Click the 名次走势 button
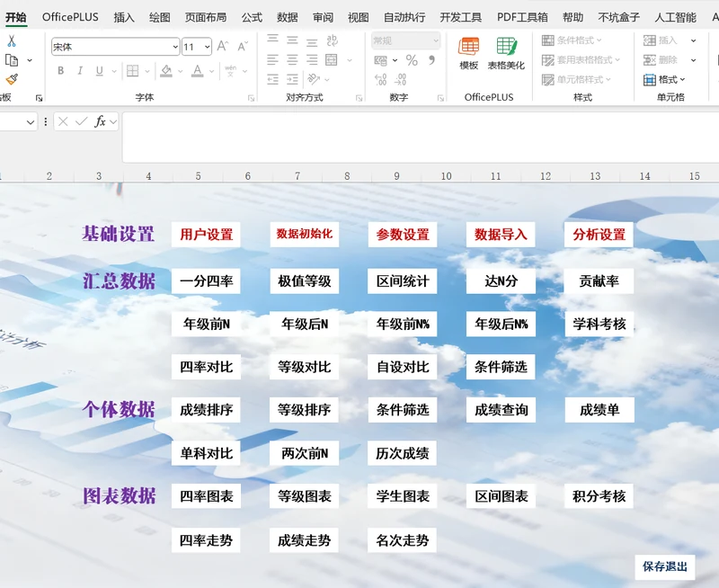This screenshot has height=588, width=719. [x=402, y=539]
